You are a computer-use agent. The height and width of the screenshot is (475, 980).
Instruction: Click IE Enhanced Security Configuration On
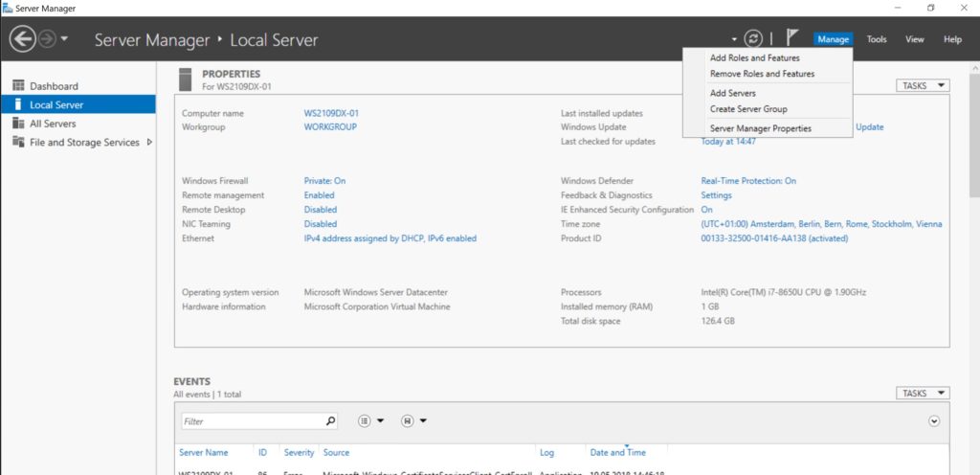706,210
